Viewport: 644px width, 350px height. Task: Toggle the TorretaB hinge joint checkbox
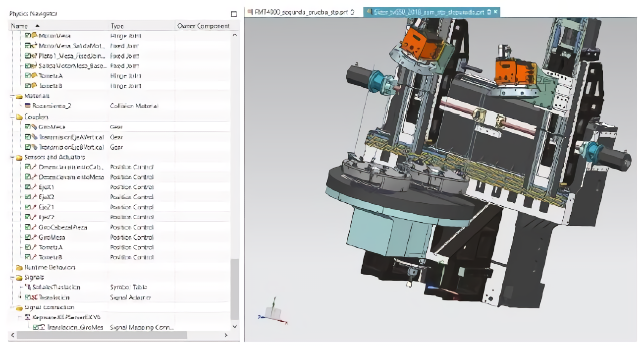pos(28,86)
